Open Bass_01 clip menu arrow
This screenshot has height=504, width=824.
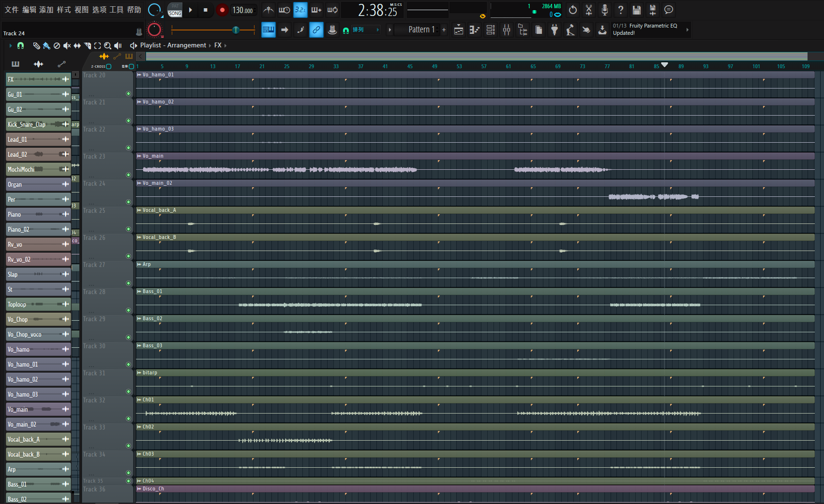click(139, 292)
